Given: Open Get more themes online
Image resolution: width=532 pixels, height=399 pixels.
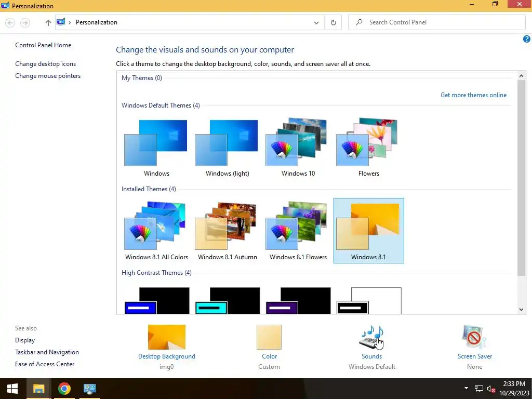Looking at the screenshot, I should click(x=473, y=95).
